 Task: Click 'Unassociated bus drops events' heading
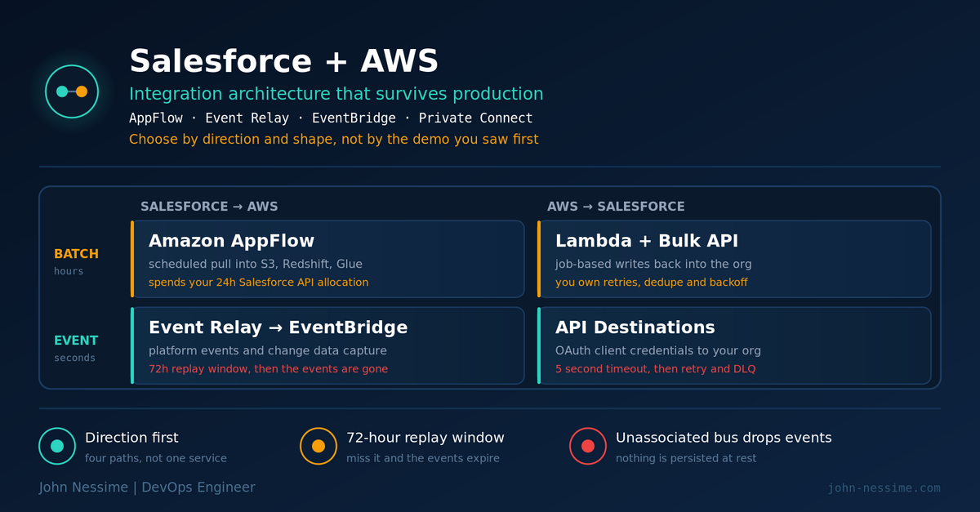tap(724, 438)
